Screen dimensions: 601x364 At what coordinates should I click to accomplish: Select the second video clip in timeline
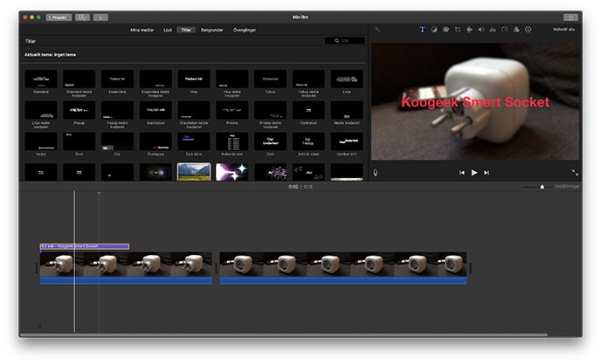coord(343,268)
